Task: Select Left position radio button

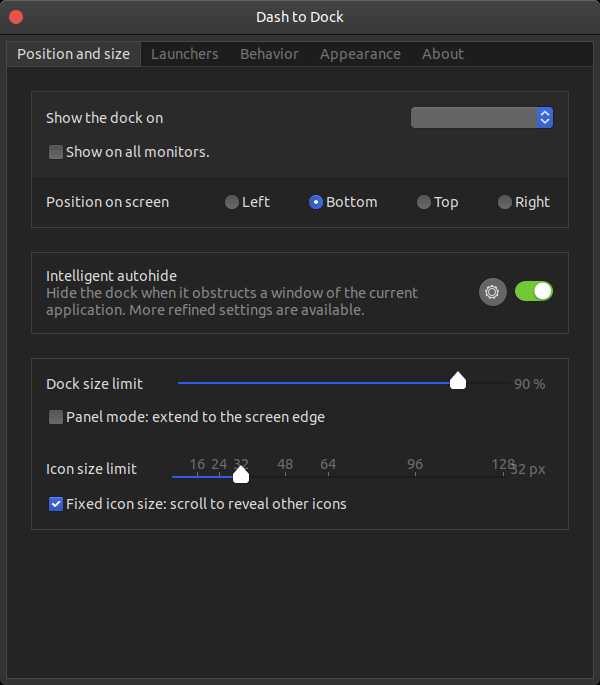Action: (x=232, y=202)
